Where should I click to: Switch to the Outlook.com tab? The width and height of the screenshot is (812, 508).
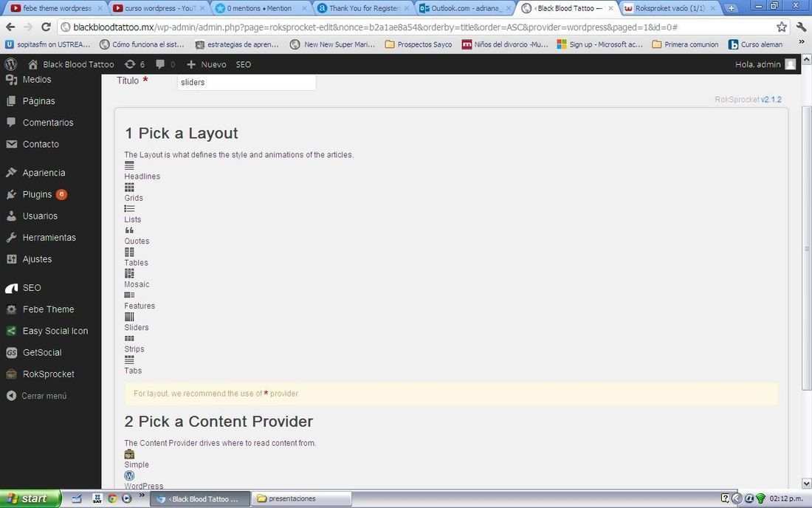pos(465,8)
